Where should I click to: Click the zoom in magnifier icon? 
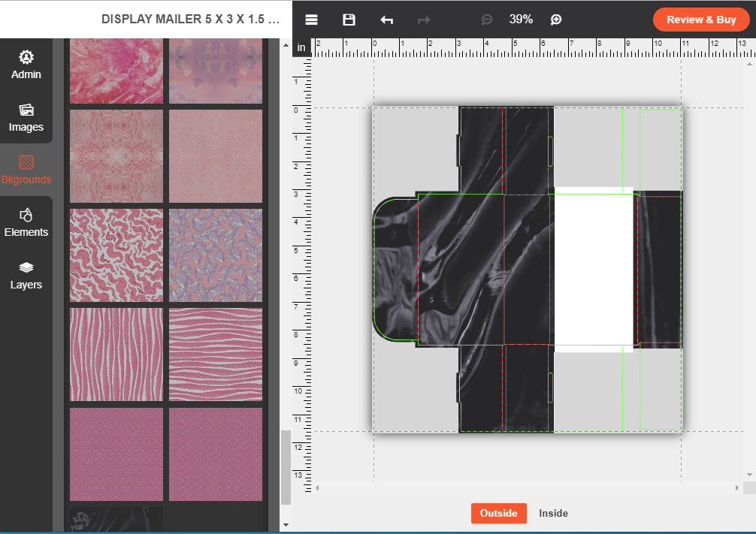(556, 20)
